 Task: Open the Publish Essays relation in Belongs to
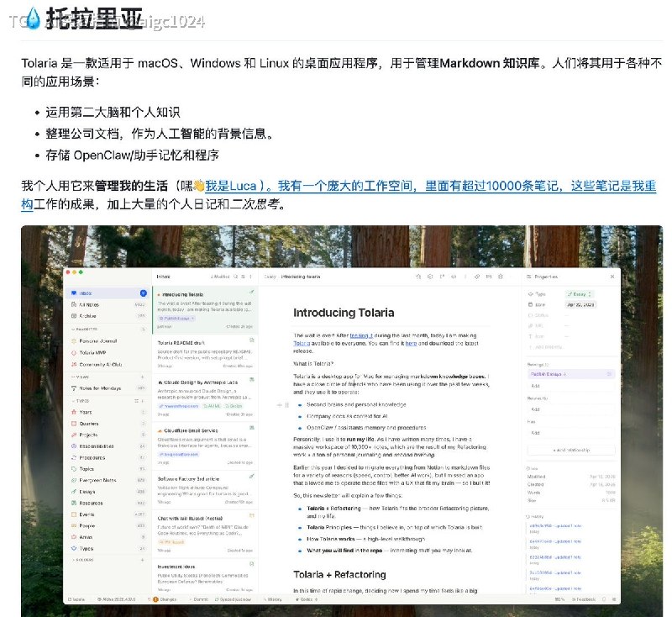pyautogui.click(x=571, y=374)
